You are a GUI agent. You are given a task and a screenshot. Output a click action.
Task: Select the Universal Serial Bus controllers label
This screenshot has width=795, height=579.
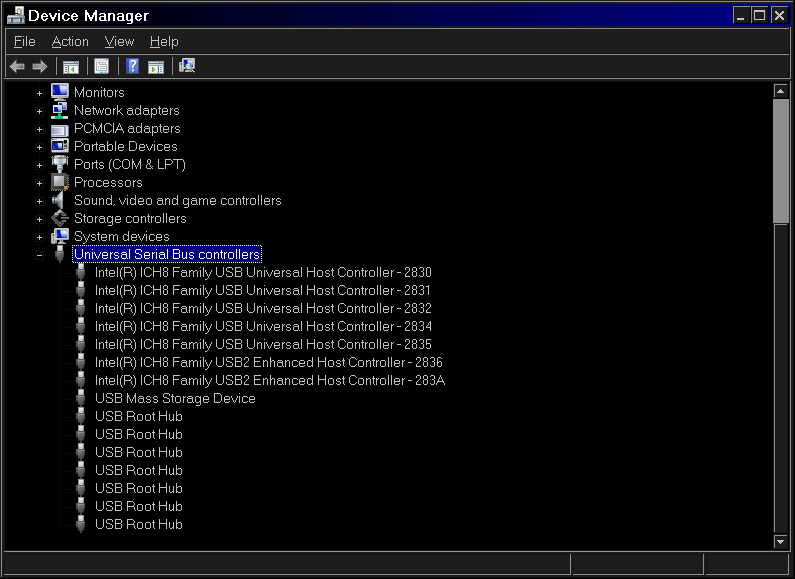tap(167, 254)
